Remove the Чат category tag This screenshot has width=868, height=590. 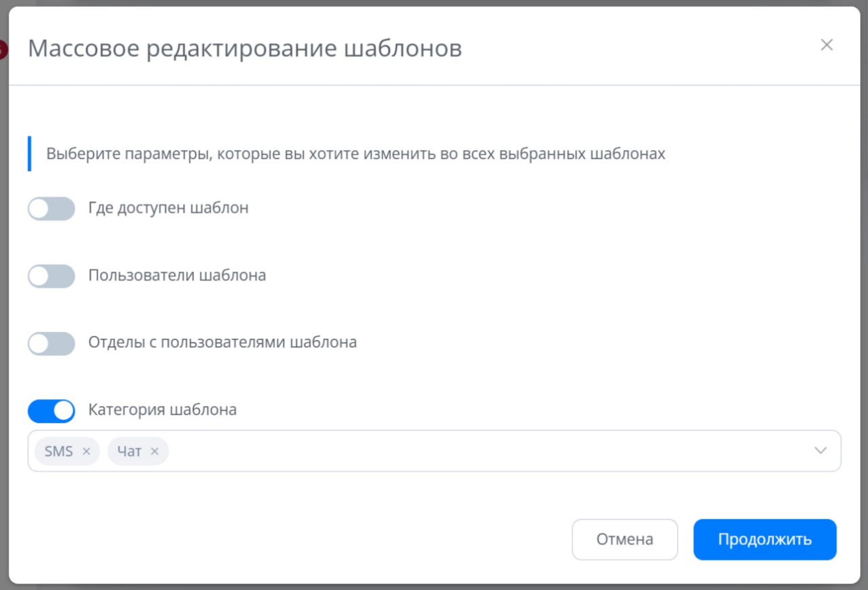coord(155,451)
